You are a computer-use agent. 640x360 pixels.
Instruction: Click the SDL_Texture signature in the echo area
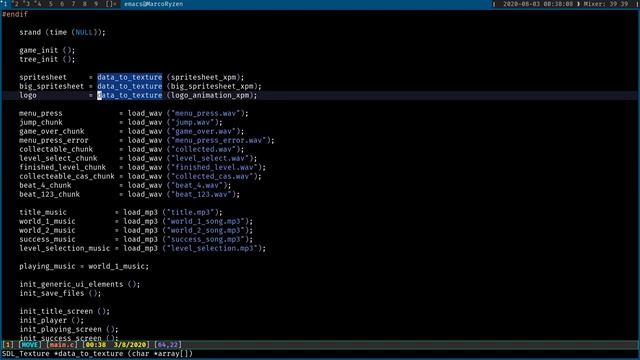[x=97, y=354]
